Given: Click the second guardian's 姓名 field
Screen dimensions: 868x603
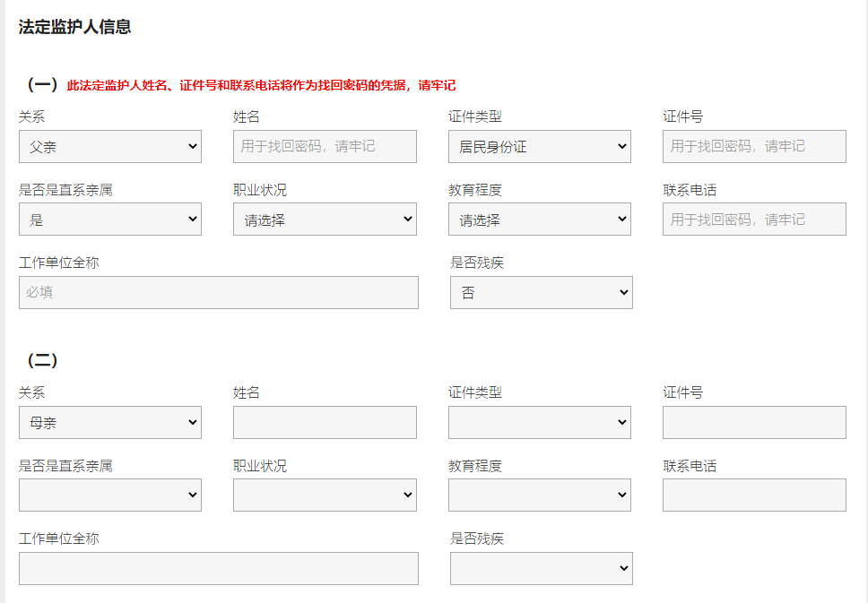Looking at the screenshot, I should [325, 422].
